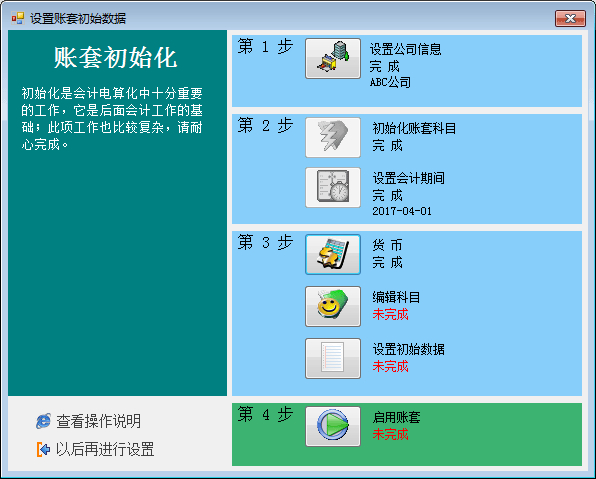
Task: Open the stopwatch icon for 设置会计期间
Action: click(x=333, y=187)
